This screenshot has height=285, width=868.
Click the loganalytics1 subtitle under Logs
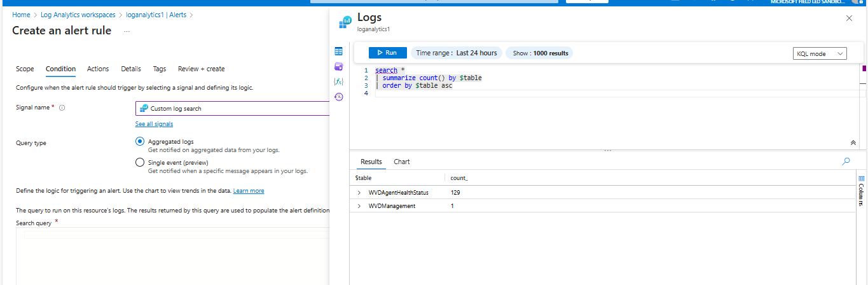[x=373, y=29]
